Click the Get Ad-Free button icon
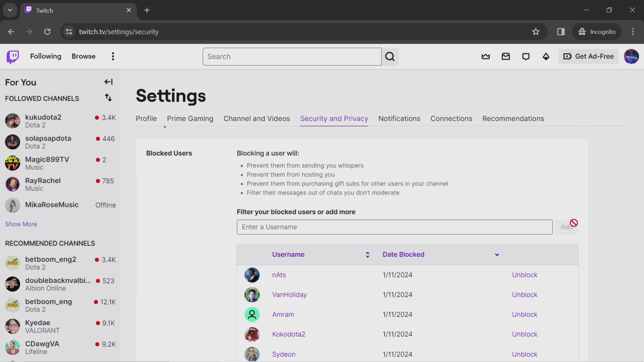 coord(568,56)
